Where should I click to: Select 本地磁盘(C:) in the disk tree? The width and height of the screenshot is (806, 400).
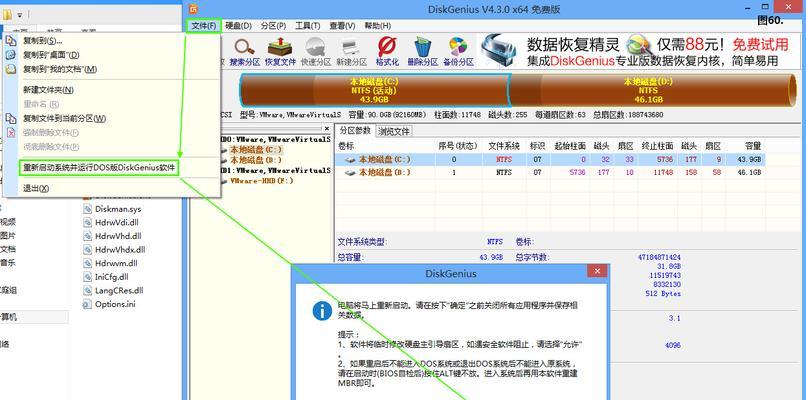[255, 150]
